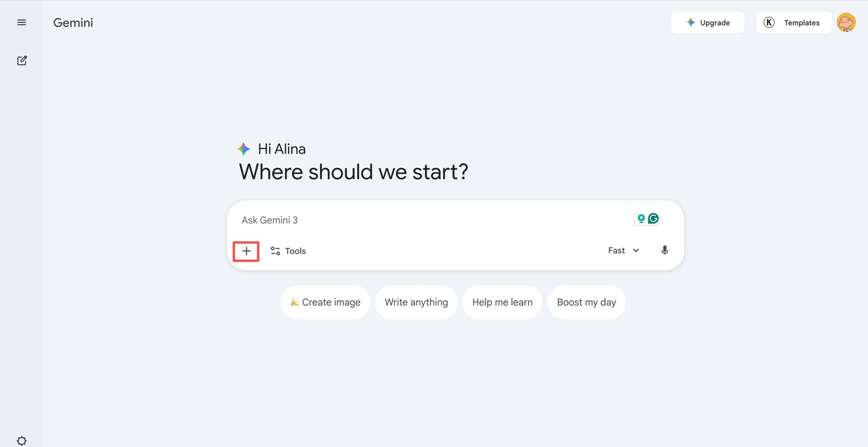Screen dimensions: 868x447
Task: Click the Upgrade button
Action: pyautogui.click(x=707, y=23)
